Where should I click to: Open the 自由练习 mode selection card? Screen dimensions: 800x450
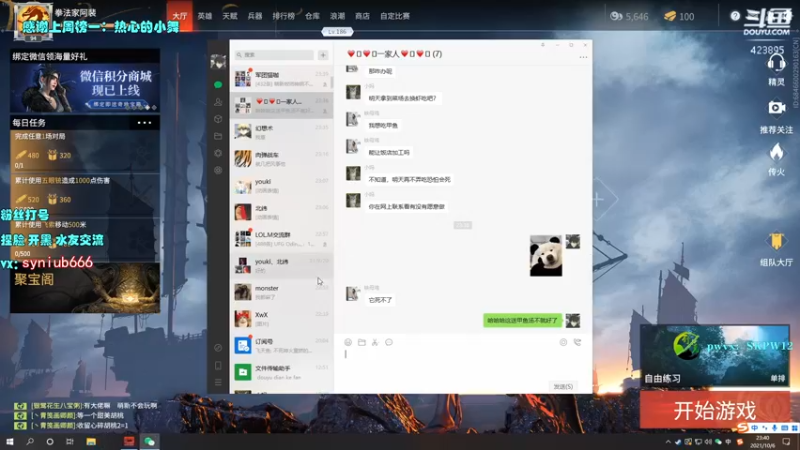(x=714, y=355)
